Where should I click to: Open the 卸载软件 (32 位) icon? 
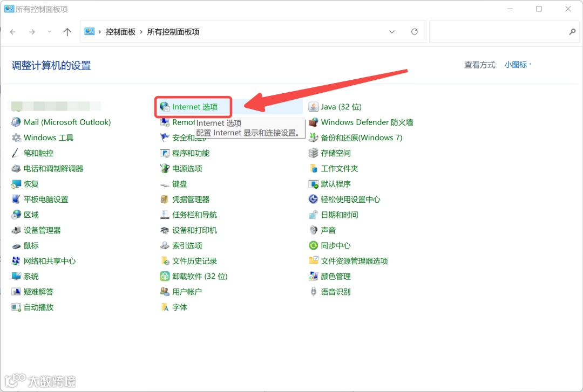(164, 277)
